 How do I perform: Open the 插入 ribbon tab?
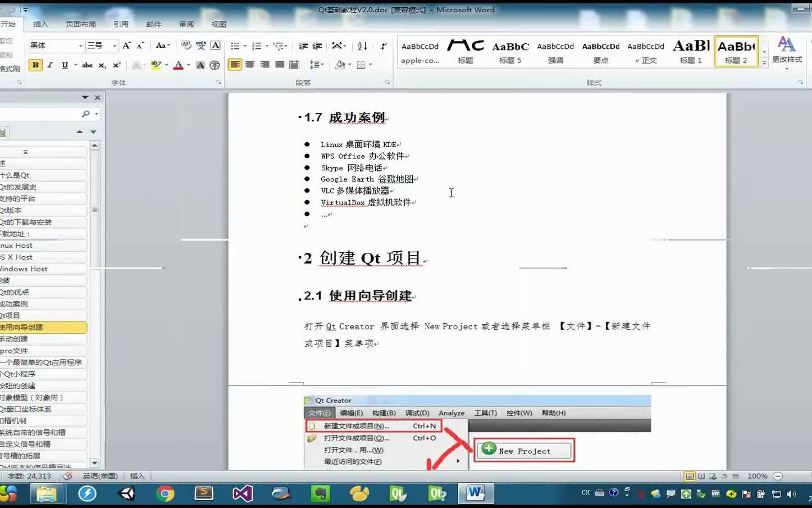point(41,24)
